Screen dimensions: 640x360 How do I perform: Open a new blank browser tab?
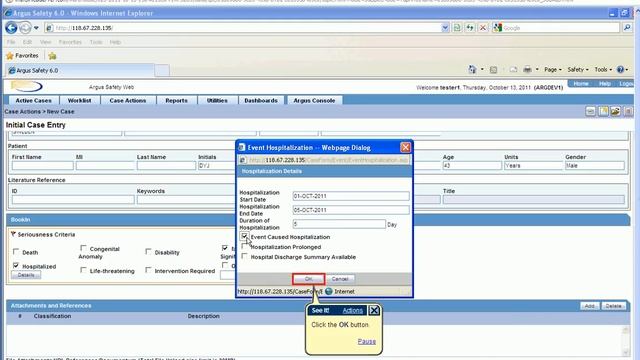pyautogui.click(x=162, y=71)
